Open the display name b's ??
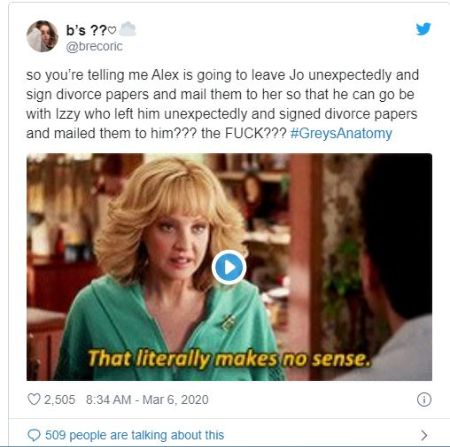 coord(86,30)
